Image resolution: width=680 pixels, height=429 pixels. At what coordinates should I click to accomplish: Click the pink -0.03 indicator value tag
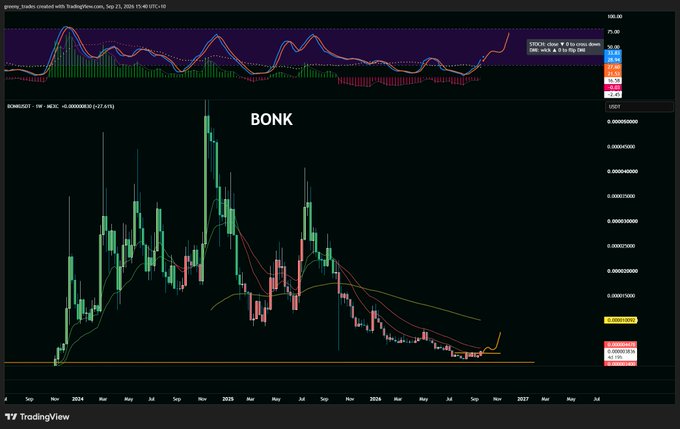click(613, 88)
